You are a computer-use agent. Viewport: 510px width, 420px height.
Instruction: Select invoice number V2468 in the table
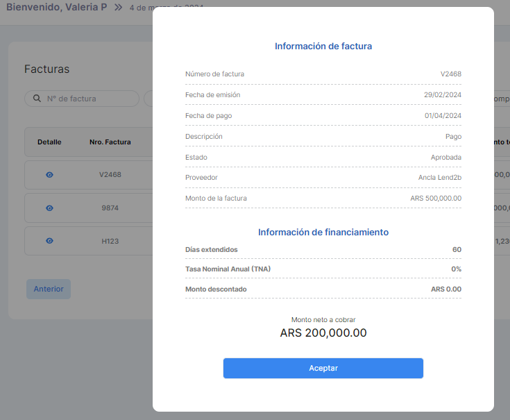pos(110,174)
